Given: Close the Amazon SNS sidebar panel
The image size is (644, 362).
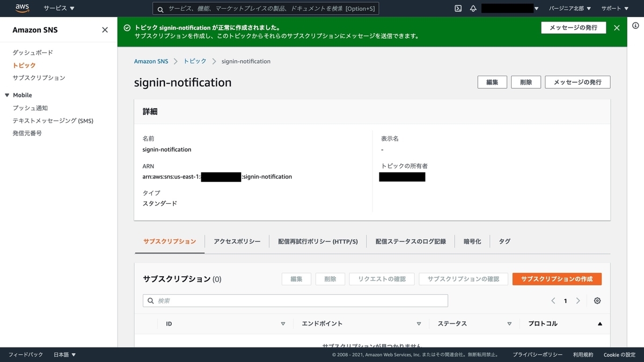Looking at the screenshot, I should point(105,30).
